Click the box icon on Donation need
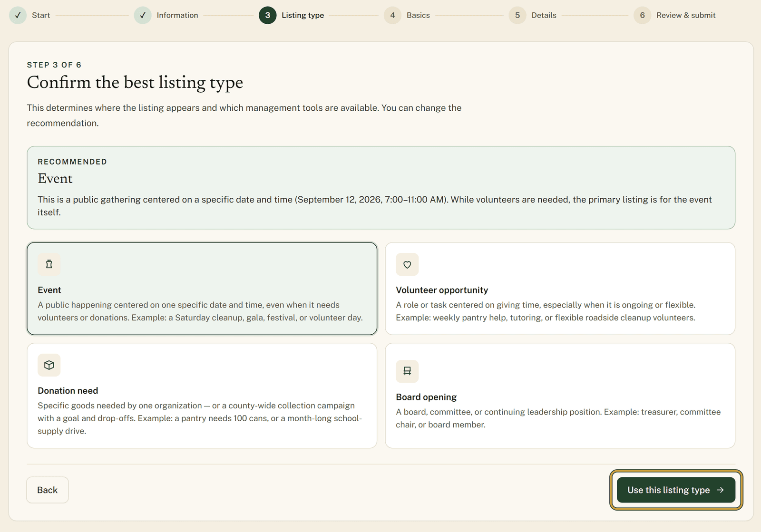The image size is (761, 532). (49, 365)
